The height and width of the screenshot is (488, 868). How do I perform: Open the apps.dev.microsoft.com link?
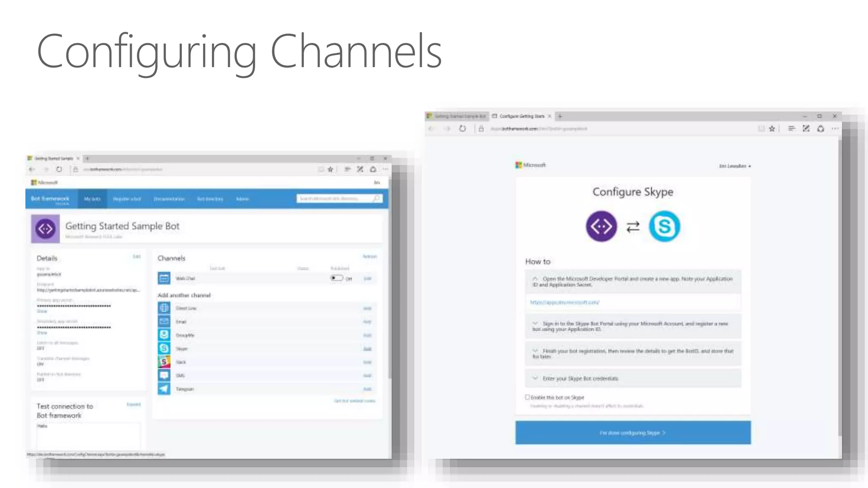[565, 302]
